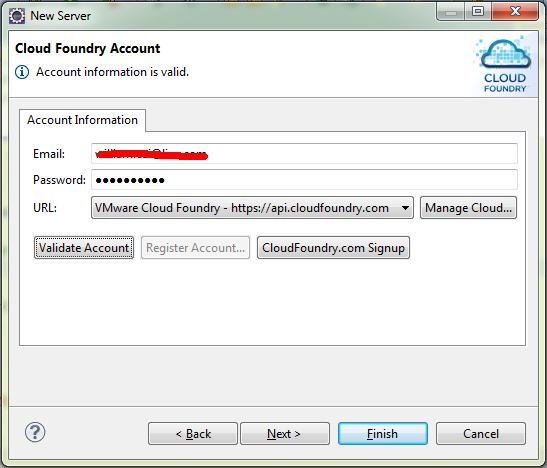Close the New Server dialog window
This screenshot has width=547, height=468.
(x=515, y=12)
